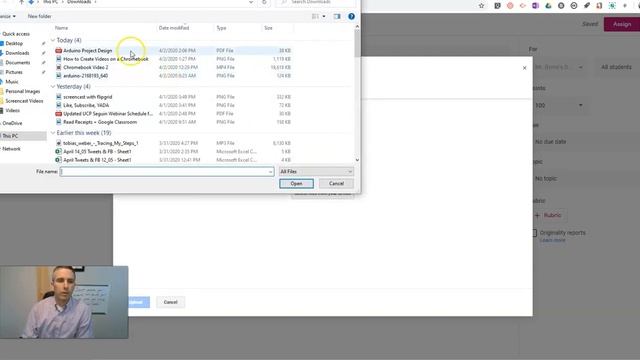The height and width of the screenshot is (360, 640).
Task: Open Personal Images folder in sidebar
Action: [x=22, y=91]
